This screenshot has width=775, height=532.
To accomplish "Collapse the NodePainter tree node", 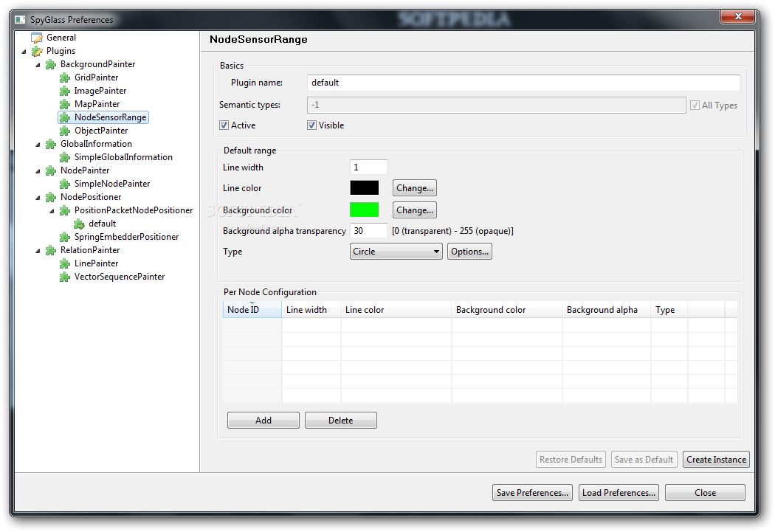I will (38, 171).
